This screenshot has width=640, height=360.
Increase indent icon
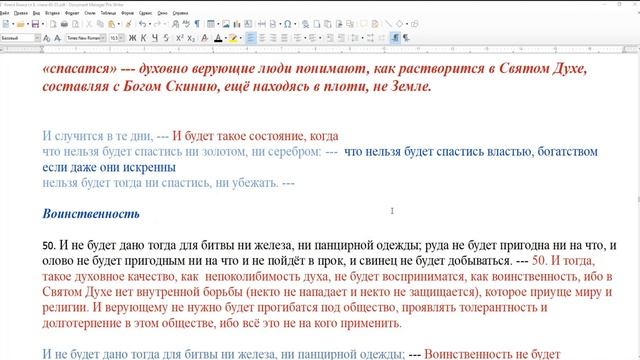[330, 38]
